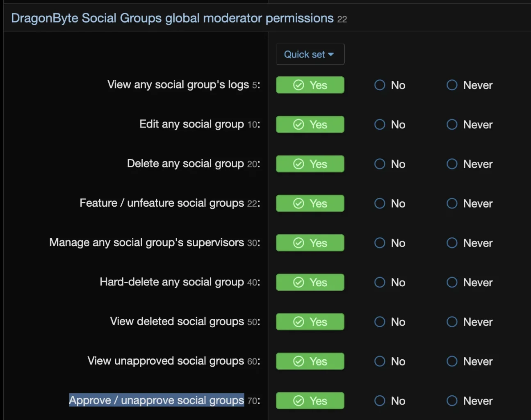
Task: Select Yes for Manage any social group's supervisors
Action: [310, 243]
